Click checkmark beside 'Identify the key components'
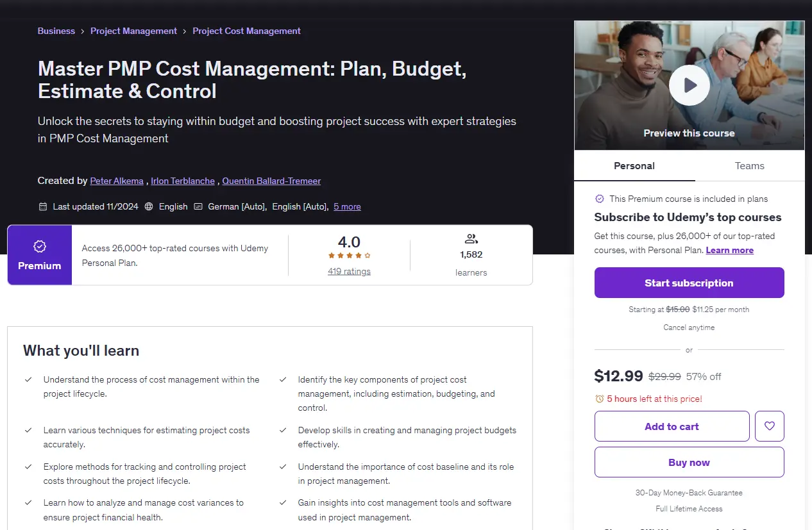This screenshot has height=530, width=812. tap(283, 379)
